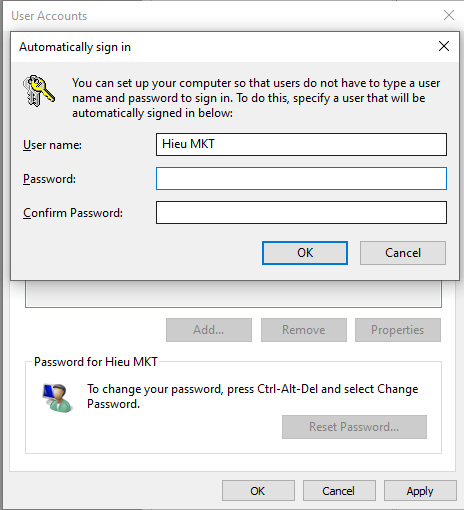Click the Apply button
Screen dimensions: 464x510
(x=420, y=491)
